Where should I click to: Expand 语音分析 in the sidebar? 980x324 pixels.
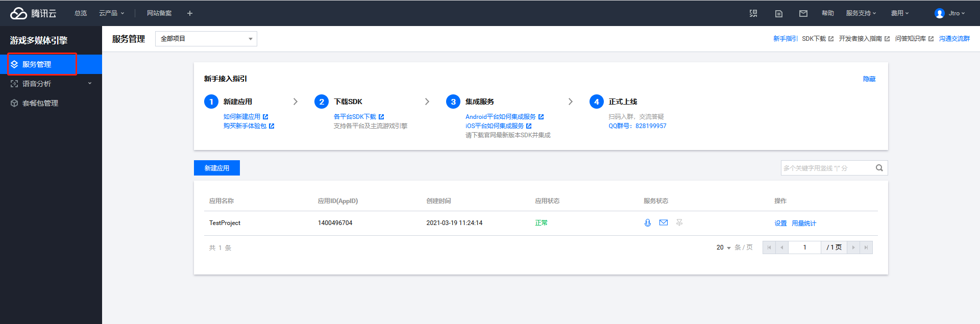[51, 84]
